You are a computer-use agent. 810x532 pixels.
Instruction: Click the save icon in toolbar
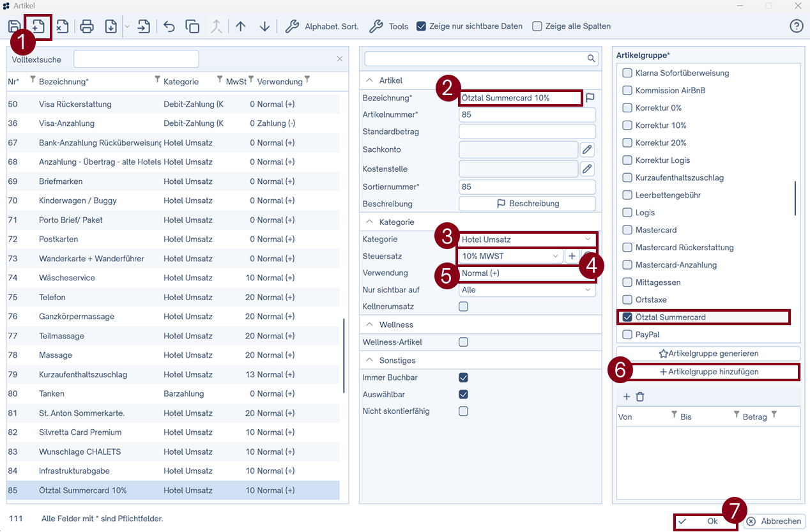[x=13, y=26]
